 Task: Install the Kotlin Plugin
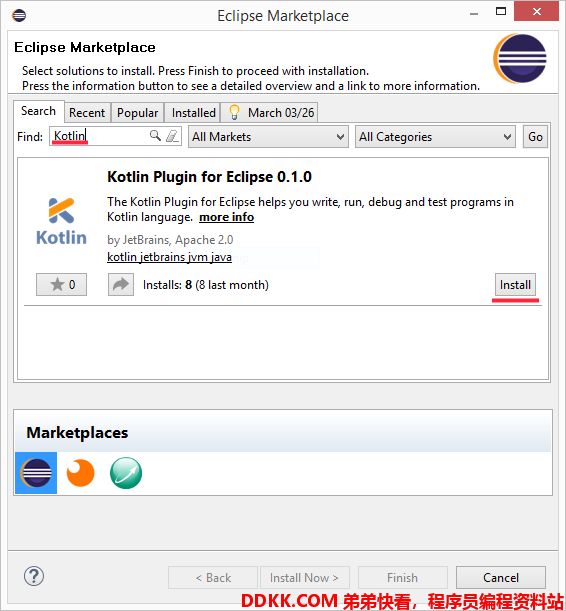tap(515, 285)
